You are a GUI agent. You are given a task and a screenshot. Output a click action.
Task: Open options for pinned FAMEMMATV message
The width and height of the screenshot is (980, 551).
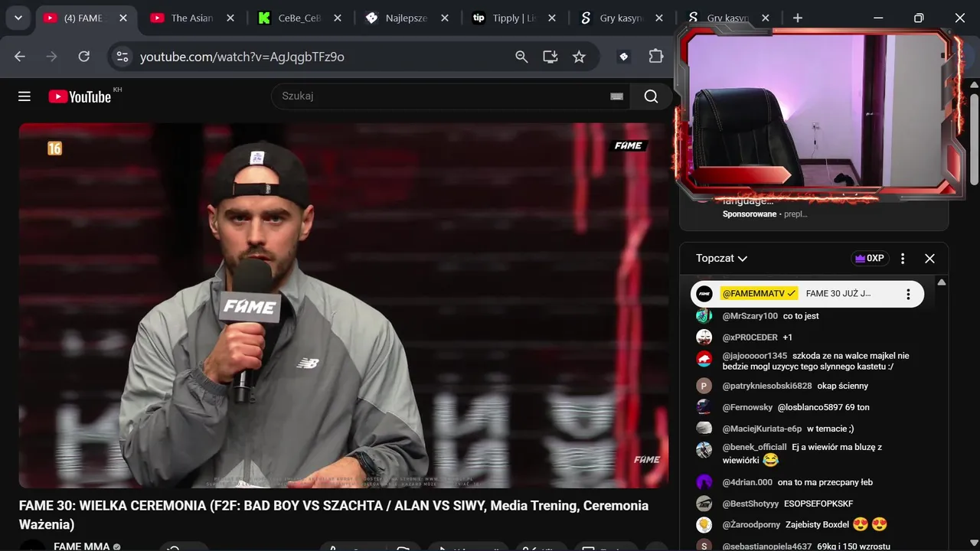[x=908, y=294]
